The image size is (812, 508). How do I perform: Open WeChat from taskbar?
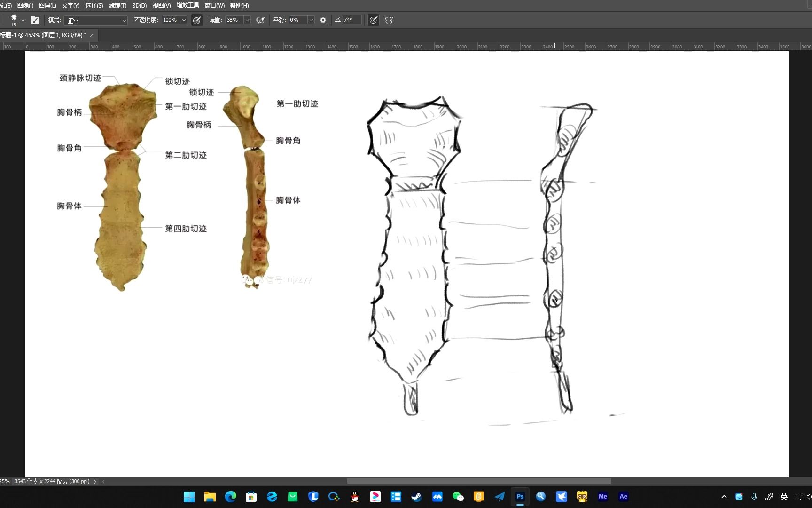click(x=458, y=497)
